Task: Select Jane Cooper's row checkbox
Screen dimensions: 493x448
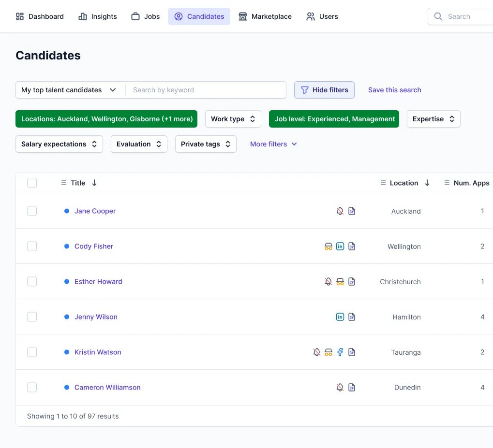Action: (x=32, y=211)
